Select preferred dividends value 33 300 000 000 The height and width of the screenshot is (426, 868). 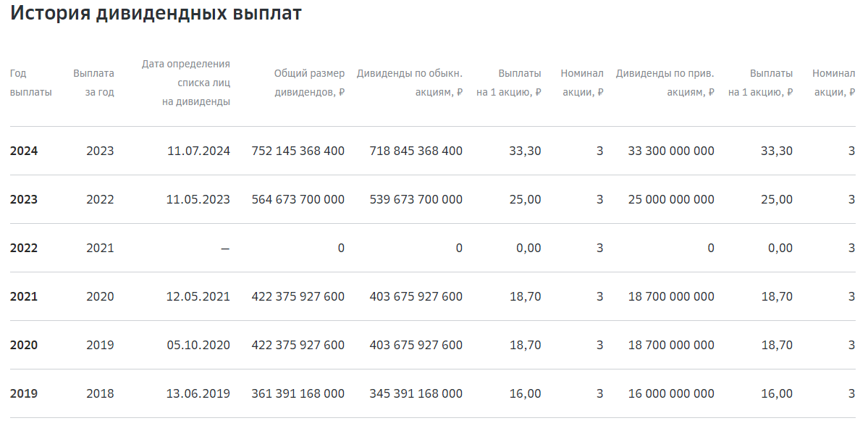coord(671,151)
